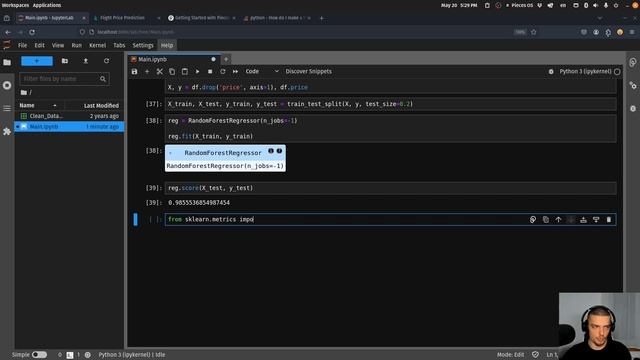Screen dimensions: 640x360
Task: Bookmark page with star icon
Action: 533,32
